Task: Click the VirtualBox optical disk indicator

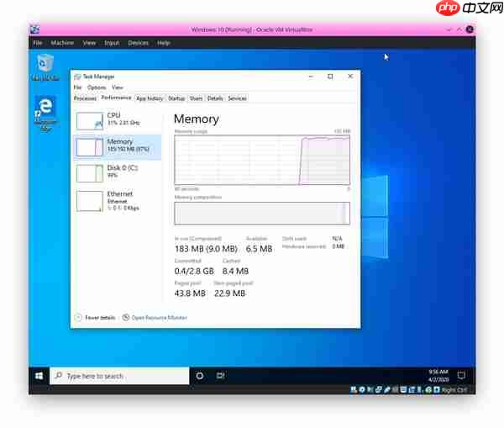Action: click(x=362, y=389)
